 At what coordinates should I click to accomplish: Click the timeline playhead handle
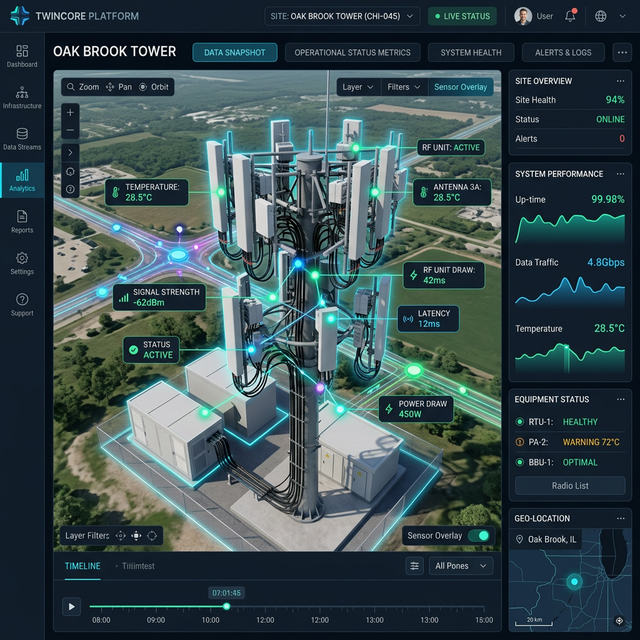coord(227,607)
